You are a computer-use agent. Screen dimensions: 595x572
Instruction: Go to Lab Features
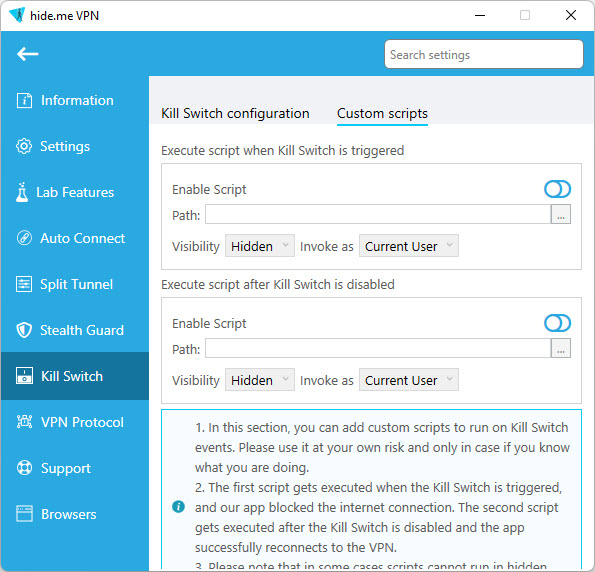point(75,192)
